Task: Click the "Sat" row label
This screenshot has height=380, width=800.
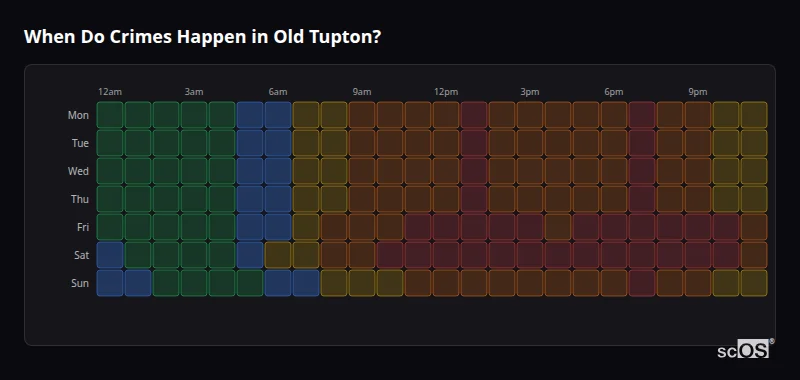Action: tap(82, 255)
